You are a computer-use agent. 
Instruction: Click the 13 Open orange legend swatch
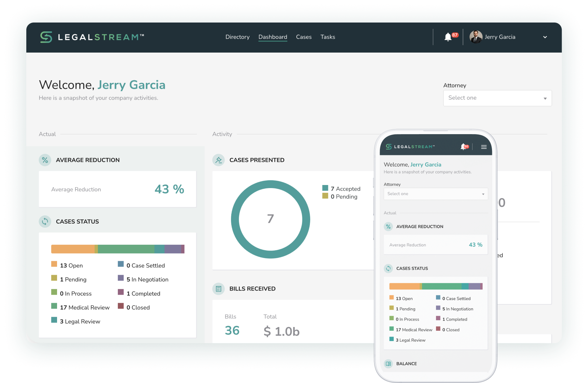tap(54, 264)
